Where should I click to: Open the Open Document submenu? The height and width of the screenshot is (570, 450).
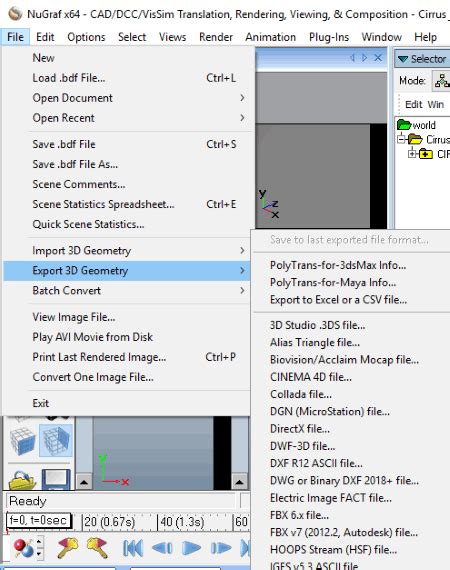tap(126, 98)
